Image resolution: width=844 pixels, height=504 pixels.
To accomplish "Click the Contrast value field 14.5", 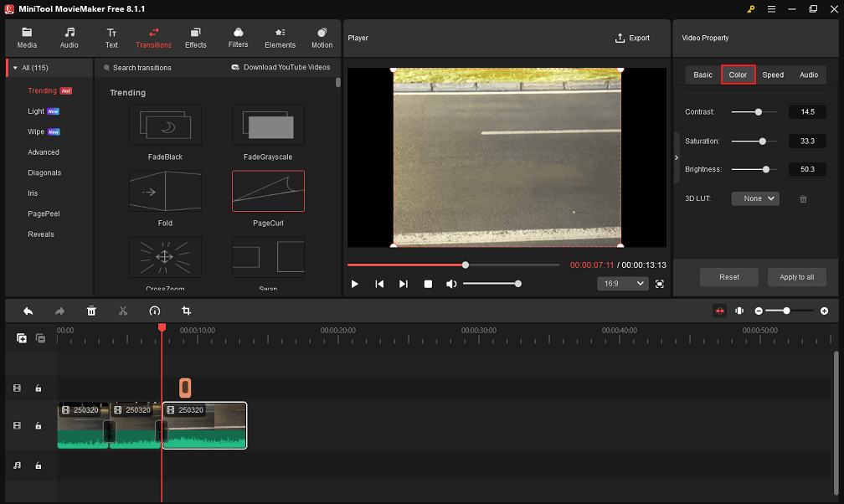I will (x=807, y=112).
